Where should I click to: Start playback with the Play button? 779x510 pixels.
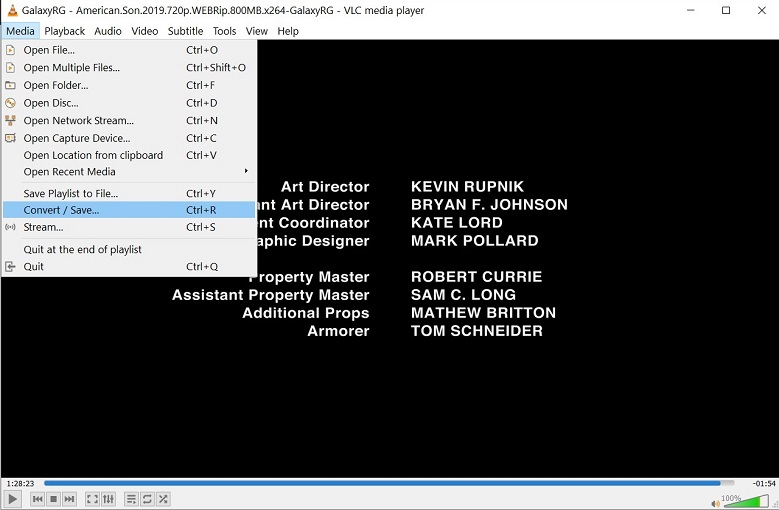(x=12, y=499)
